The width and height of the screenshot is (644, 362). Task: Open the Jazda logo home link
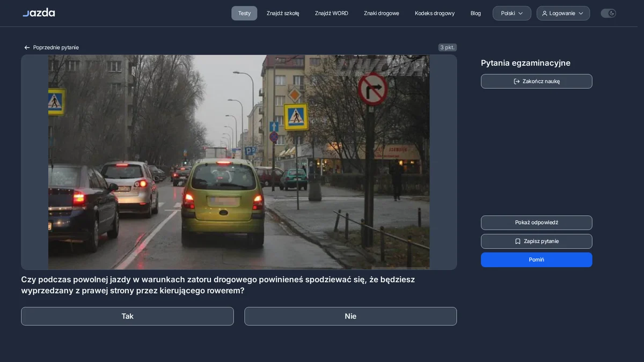click(x=39, y=12)
